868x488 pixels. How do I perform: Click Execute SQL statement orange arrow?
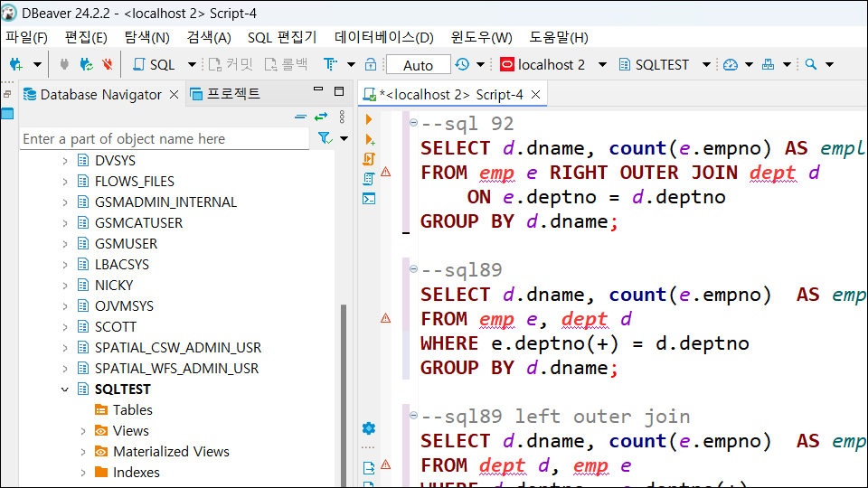pos(369,119)
